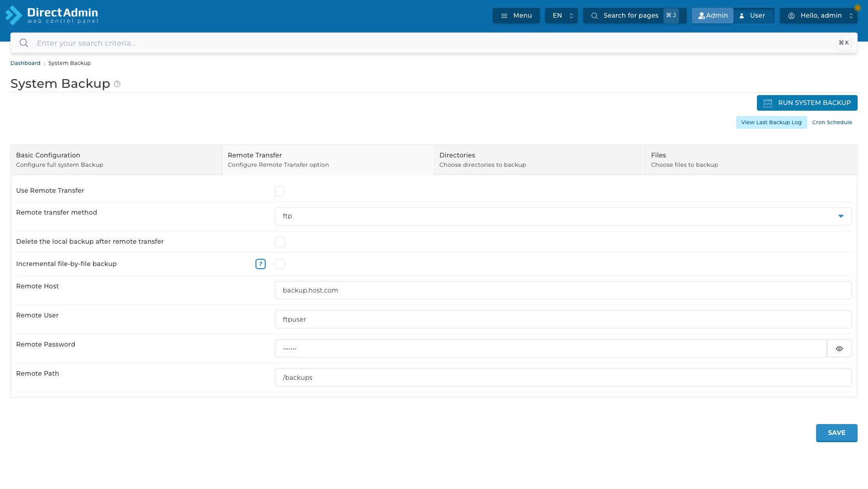Click the notification dot on Hello admin
868x489 pixels.
pos(858,8)
